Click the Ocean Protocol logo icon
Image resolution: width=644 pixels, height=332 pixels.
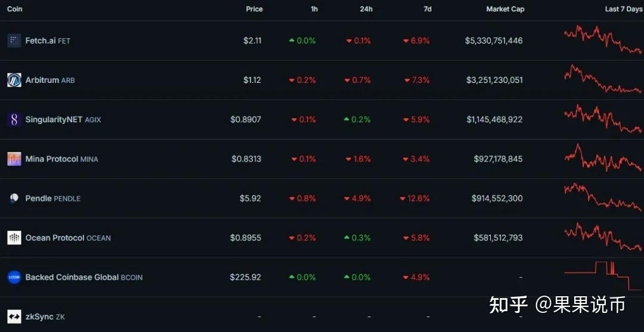14,238
